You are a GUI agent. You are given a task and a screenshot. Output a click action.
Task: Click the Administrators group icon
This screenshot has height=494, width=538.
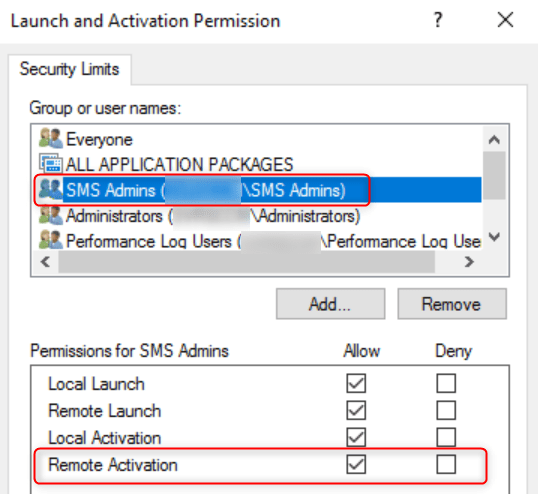[51, 215]
